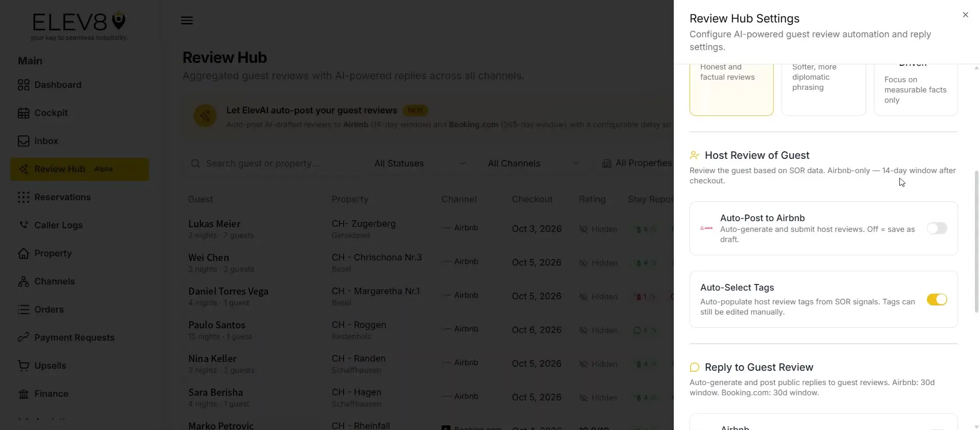Select property CH - Chrischona Nr.3

click(x=377, y=257)
